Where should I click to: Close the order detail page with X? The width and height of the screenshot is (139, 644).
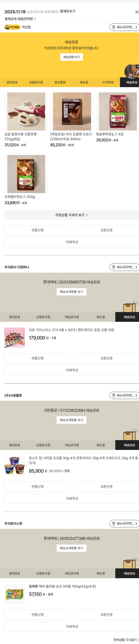tap(137, 12)
